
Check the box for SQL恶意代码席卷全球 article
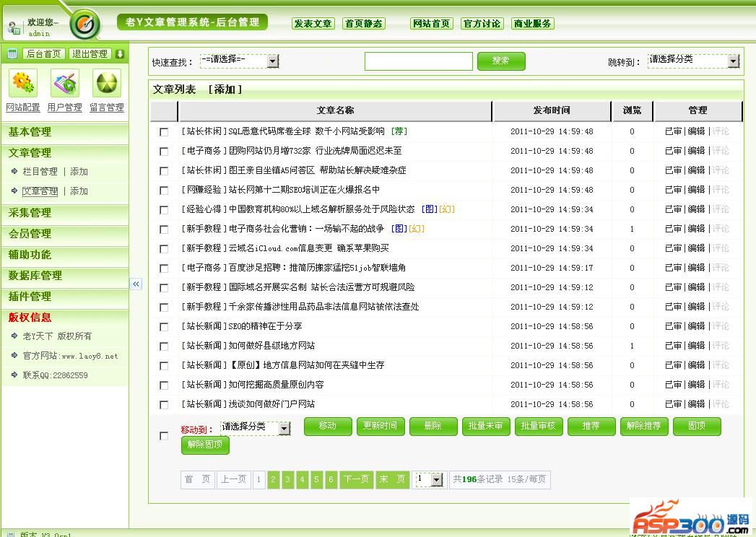(164, 132)
